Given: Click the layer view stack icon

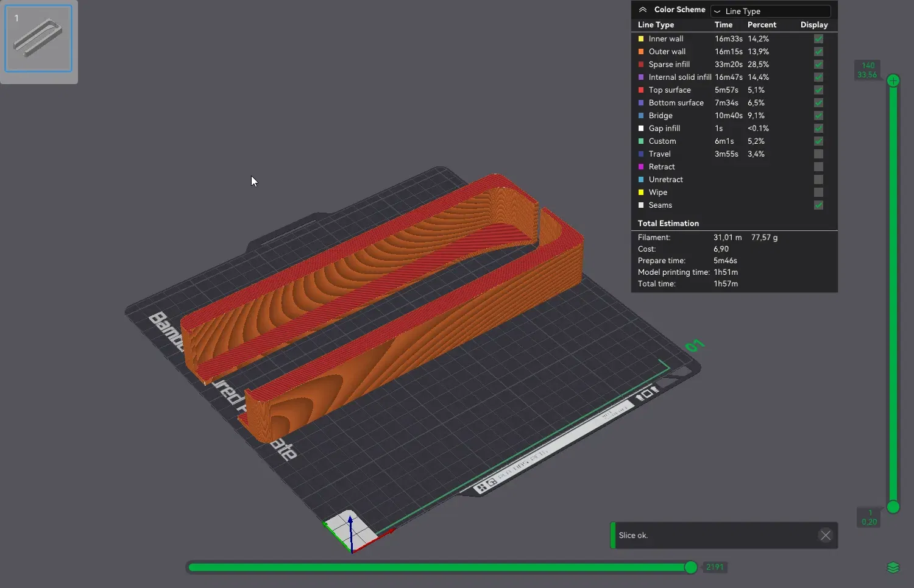Looking at the screenshot, I should click(893, 567).
